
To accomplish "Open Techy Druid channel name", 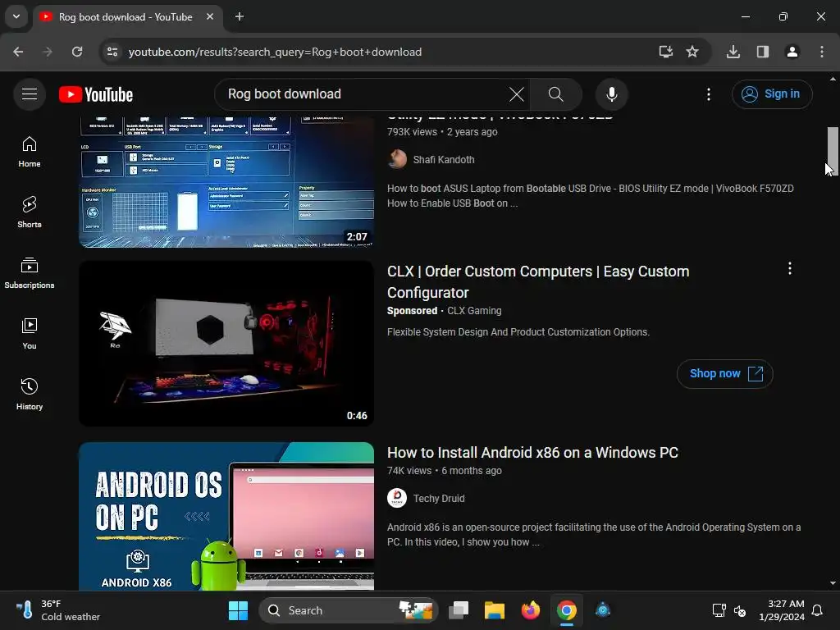I will click(439, 498).
